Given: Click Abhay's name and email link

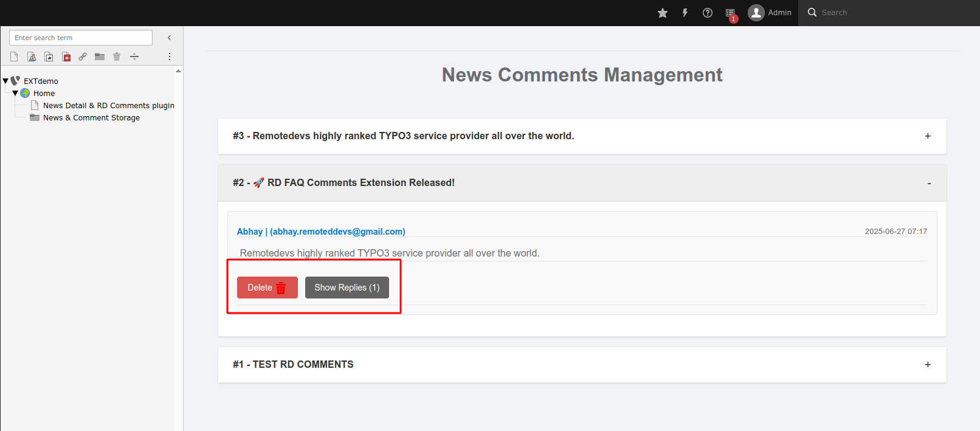Looking at the screenshot, I should pyautogui.click(x=321, y=232).
